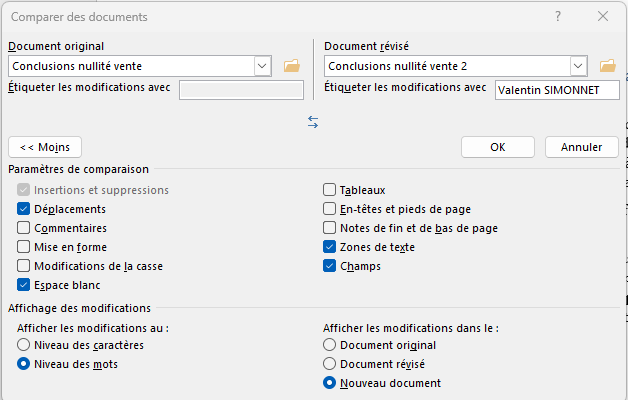Image resolution: width=628 pixels, height=400 pixels.
Task: Select Niveau des caractères radio button
Action: tap(24, 345)
